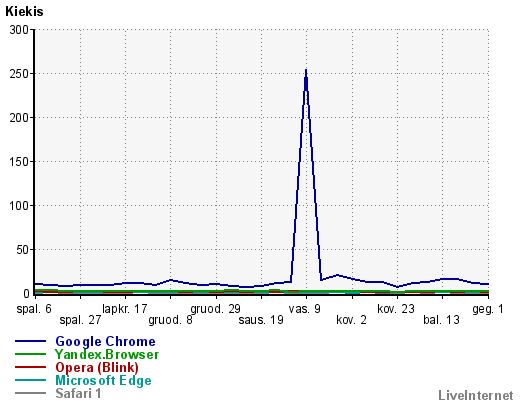Click the Safari 1 legend label
The image size is (520, 405).
[x=78, y=393]
